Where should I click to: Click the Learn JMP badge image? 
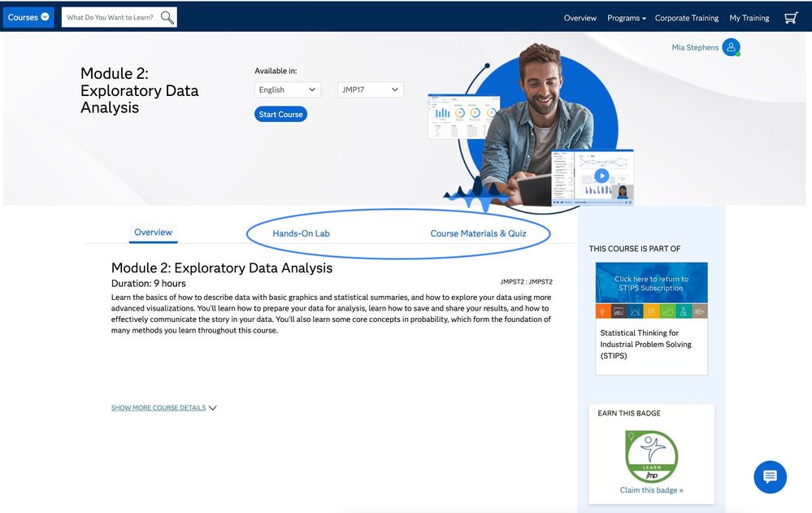[651, 457]
